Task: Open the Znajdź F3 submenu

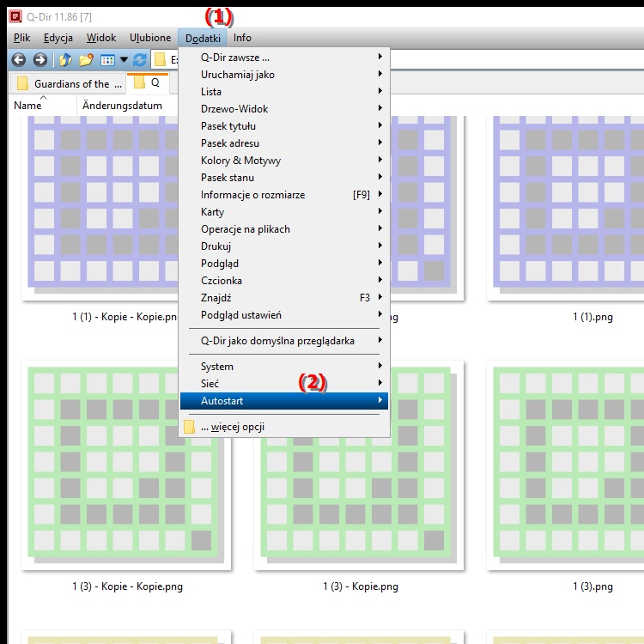Action: 284,298
